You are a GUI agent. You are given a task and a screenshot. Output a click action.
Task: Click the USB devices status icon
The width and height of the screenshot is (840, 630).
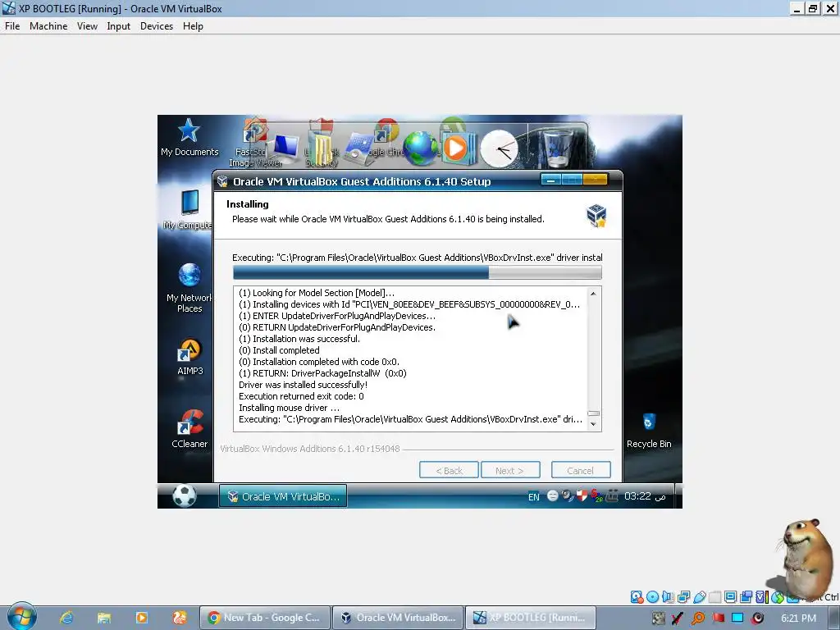(x=699, y=597)
